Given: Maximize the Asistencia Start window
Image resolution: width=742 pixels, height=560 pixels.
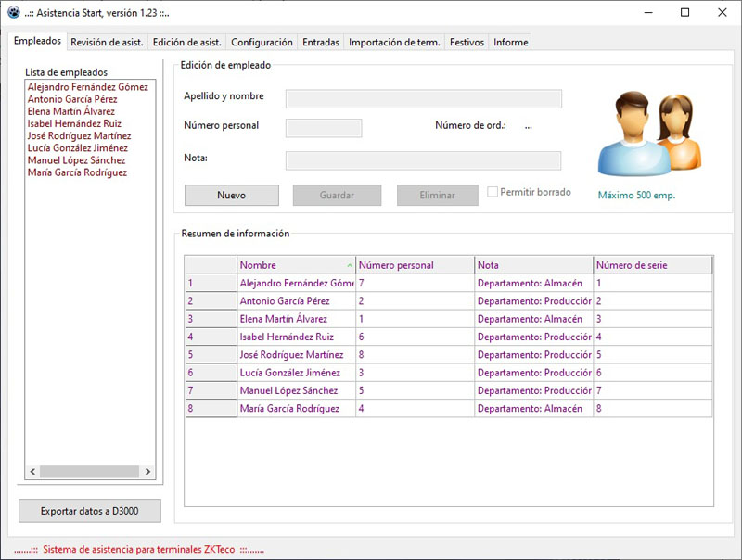Looking at the screenshot, I should (x=684, y=13).
